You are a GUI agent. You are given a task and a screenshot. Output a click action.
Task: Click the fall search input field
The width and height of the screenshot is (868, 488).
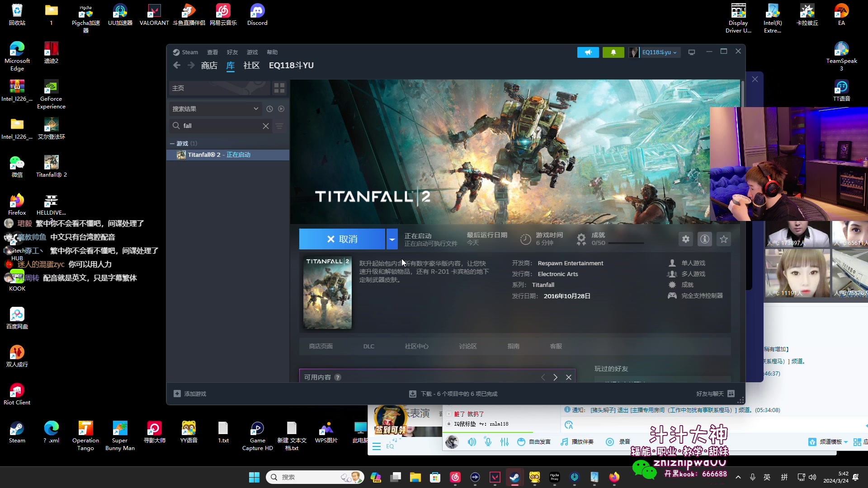tap(222, 126)
